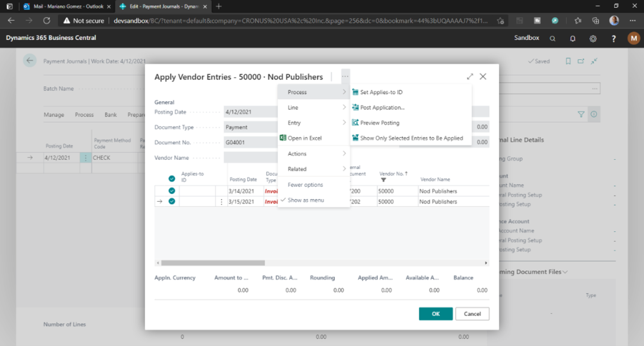
Task: Open Business Central search icon
Action: pyautogui.click(x=553, y=39)
